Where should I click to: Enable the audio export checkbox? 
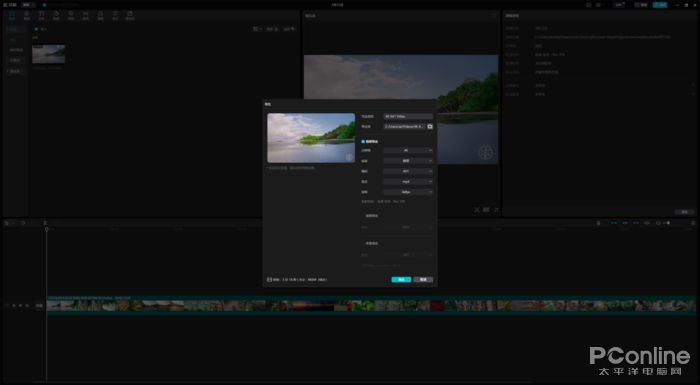[x=363, y=216]
